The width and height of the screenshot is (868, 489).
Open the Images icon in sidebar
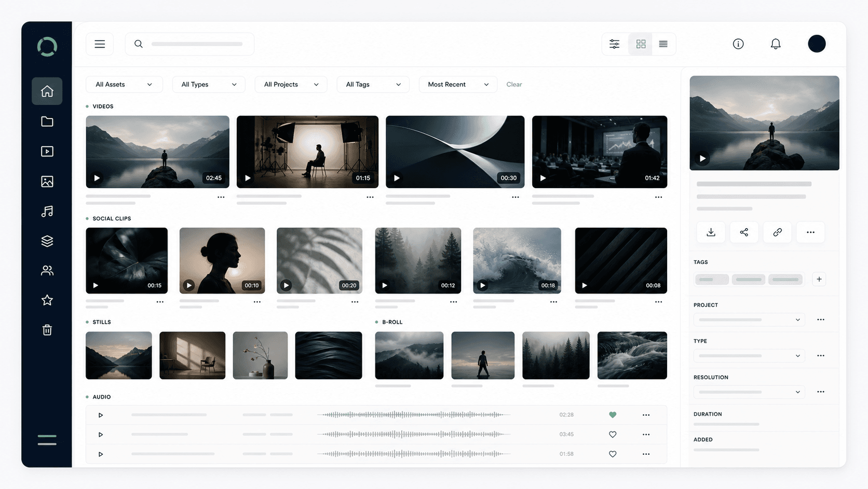(47, 181)
